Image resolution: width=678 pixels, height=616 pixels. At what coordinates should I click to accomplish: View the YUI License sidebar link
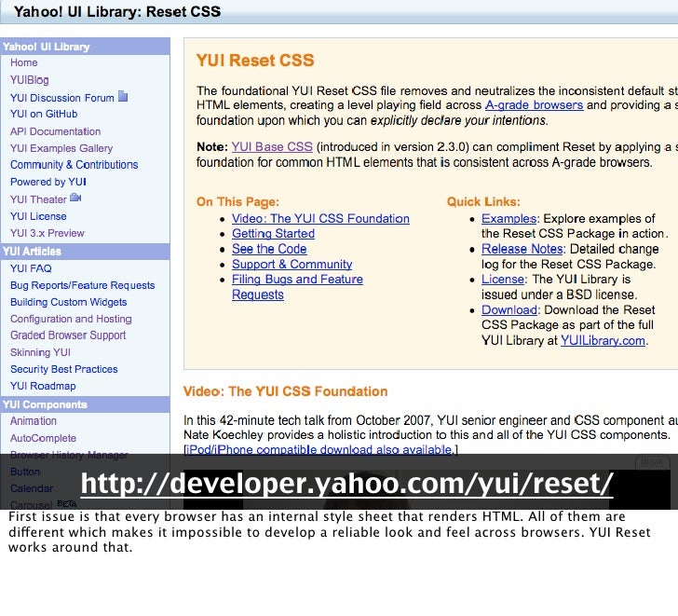pos(38,216)
